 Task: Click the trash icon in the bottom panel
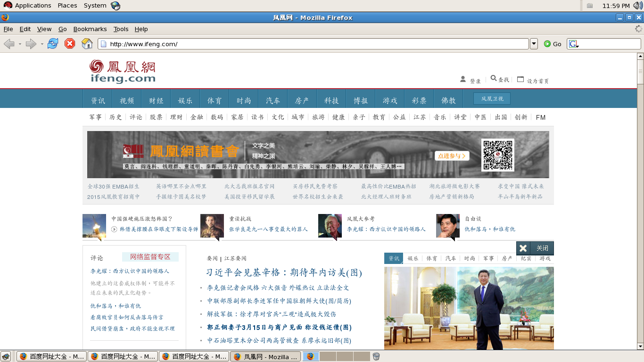click(376, 356)
